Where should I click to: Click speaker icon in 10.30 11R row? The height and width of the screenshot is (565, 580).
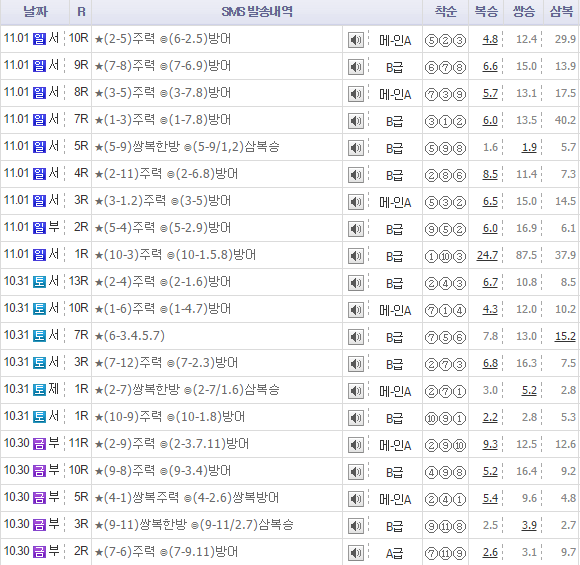[356, 445]
